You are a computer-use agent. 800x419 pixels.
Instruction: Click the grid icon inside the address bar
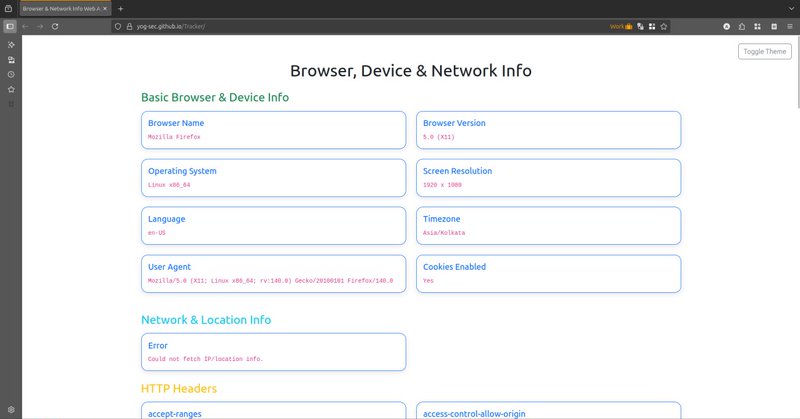click(x=652, y=27)
